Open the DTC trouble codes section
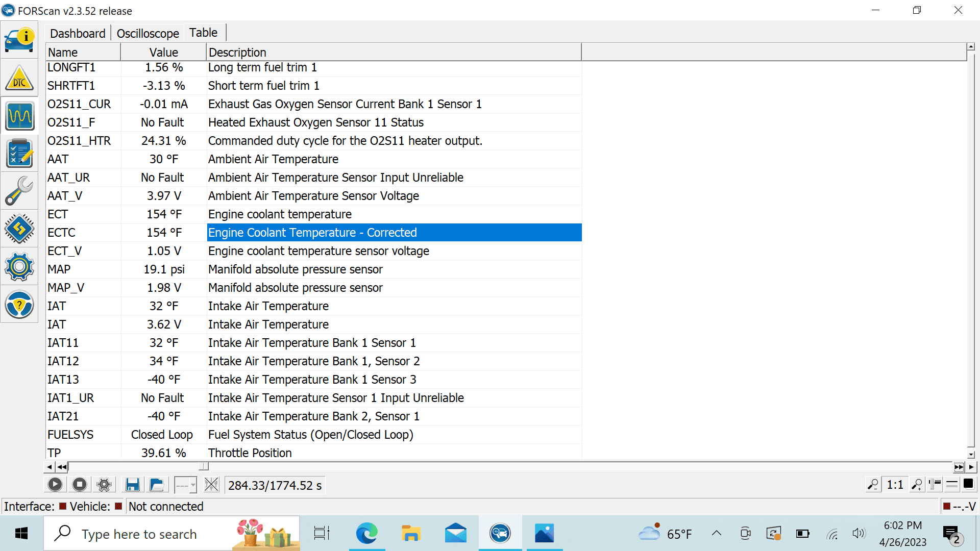Viewport: 980px width, 551px height. (x=19, y=78)
